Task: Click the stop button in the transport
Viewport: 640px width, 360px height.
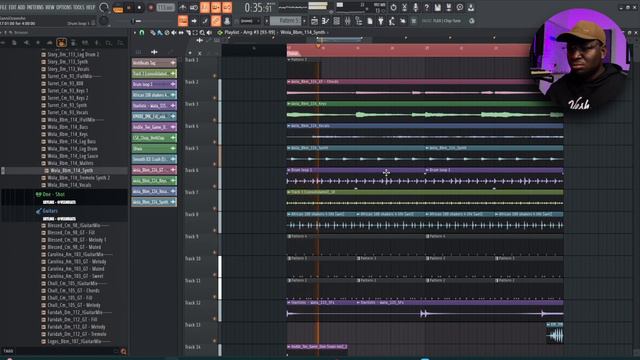Action: click(x=140, y=8)
